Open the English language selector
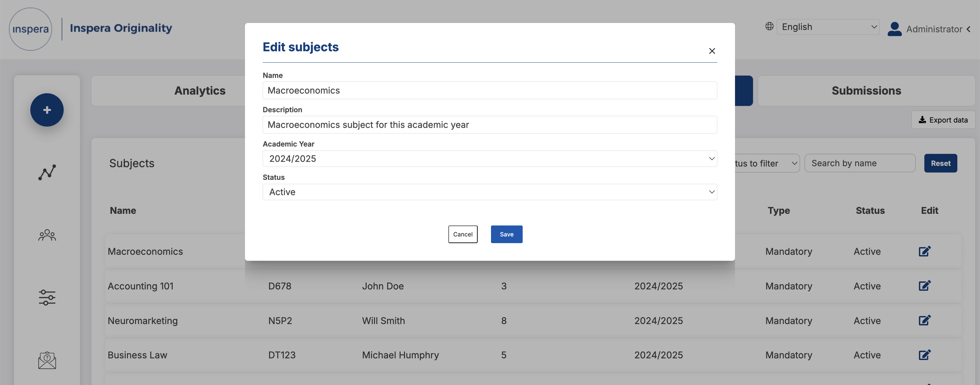This screenshot has width=980, height=385. 828,27
